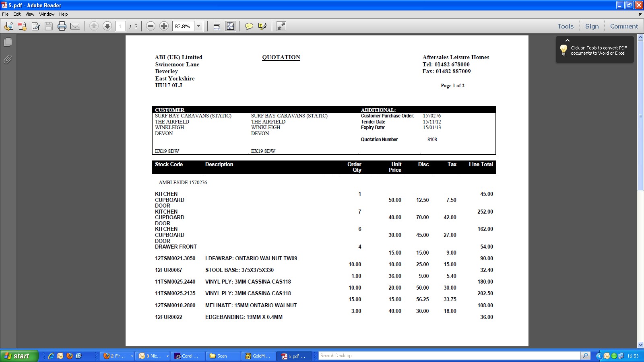Go to the next page arrow
The image size is (644, 362).
tap(107, 26)
